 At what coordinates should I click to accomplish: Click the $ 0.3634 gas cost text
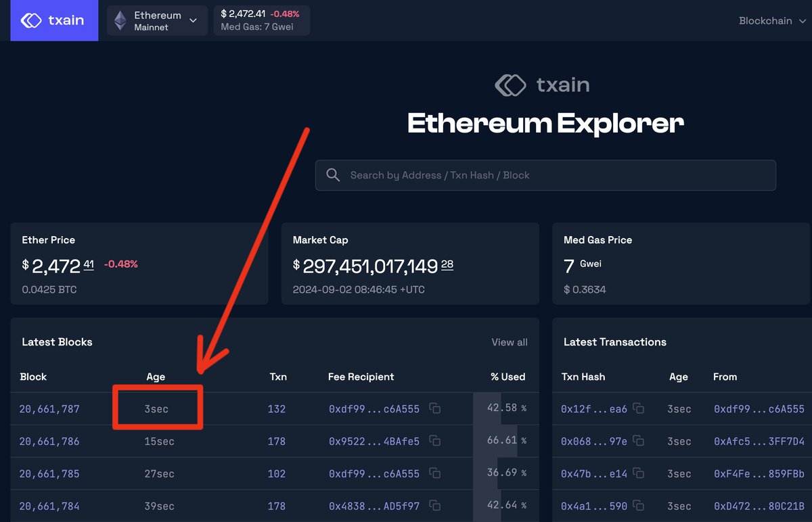[x=585, y=289]
